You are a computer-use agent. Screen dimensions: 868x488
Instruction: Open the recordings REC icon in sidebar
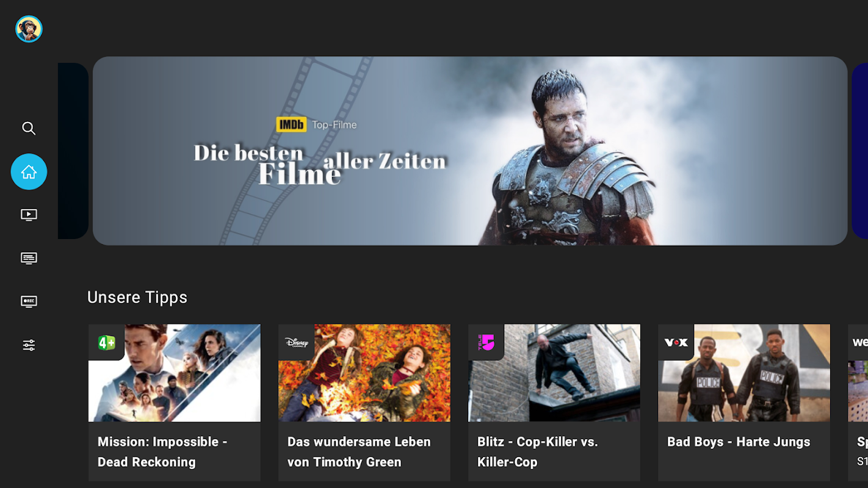pyautogui.click(x=29, y=301)
